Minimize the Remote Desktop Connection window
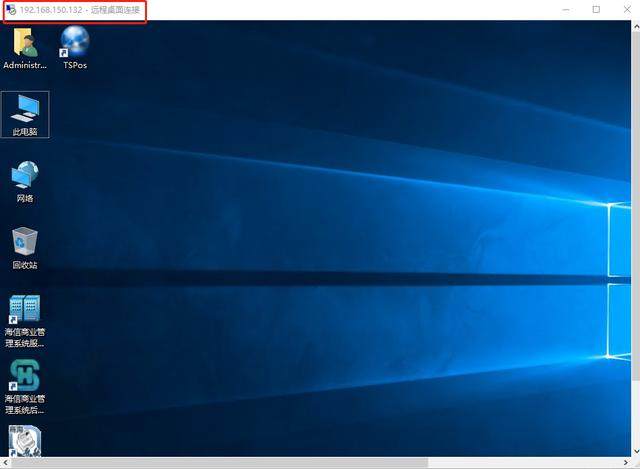 tap(566, 9)
